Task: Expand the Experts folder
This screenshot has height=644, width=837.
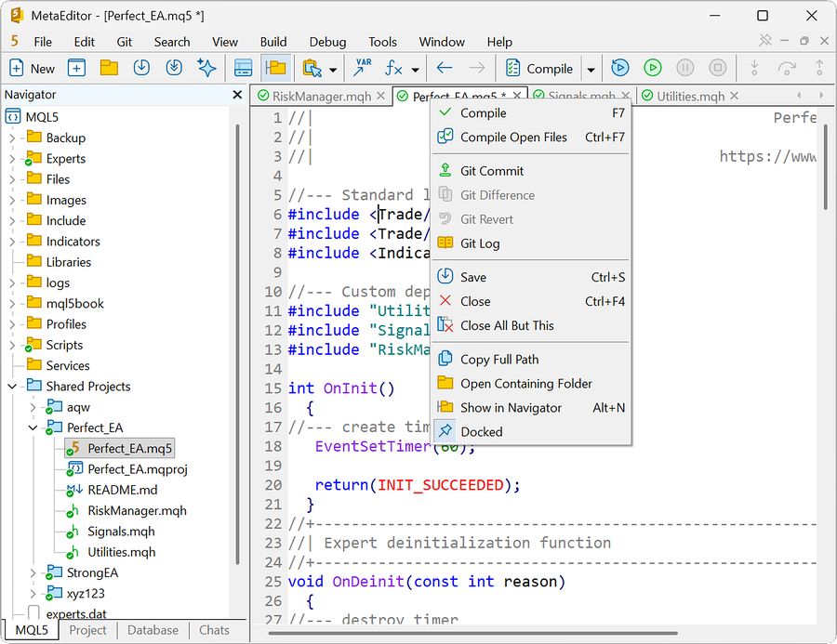Action: click(x=12, y=159)
